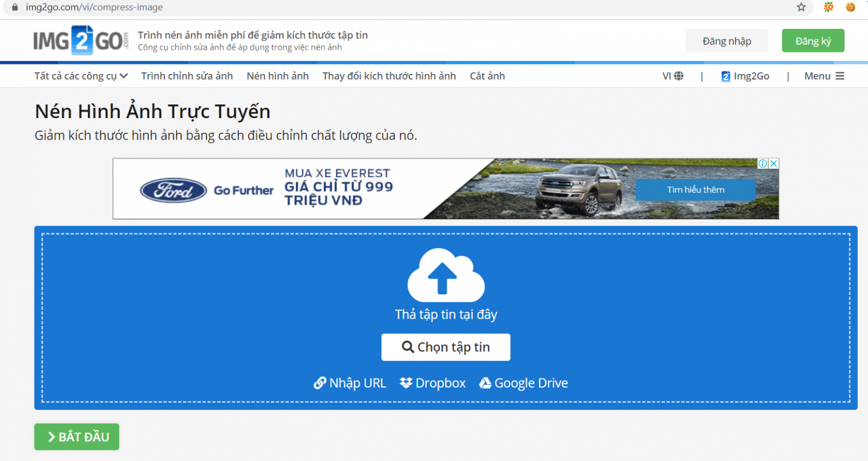Click MUA XE EVEREST ad text
The width and height of the screenshot is (868, 461).
point(337,173)
